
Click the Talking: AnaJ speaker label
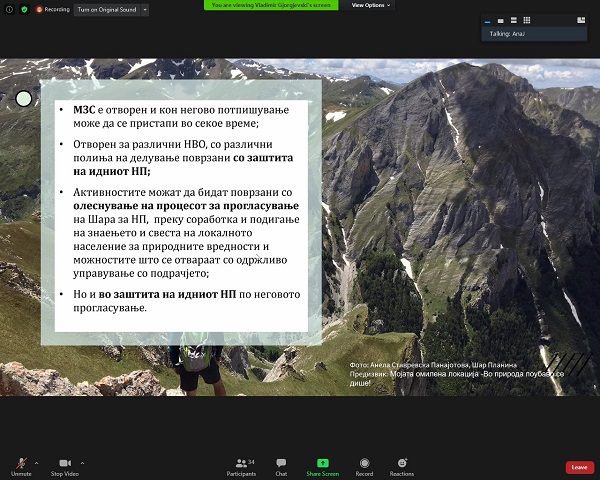[505, 33]
